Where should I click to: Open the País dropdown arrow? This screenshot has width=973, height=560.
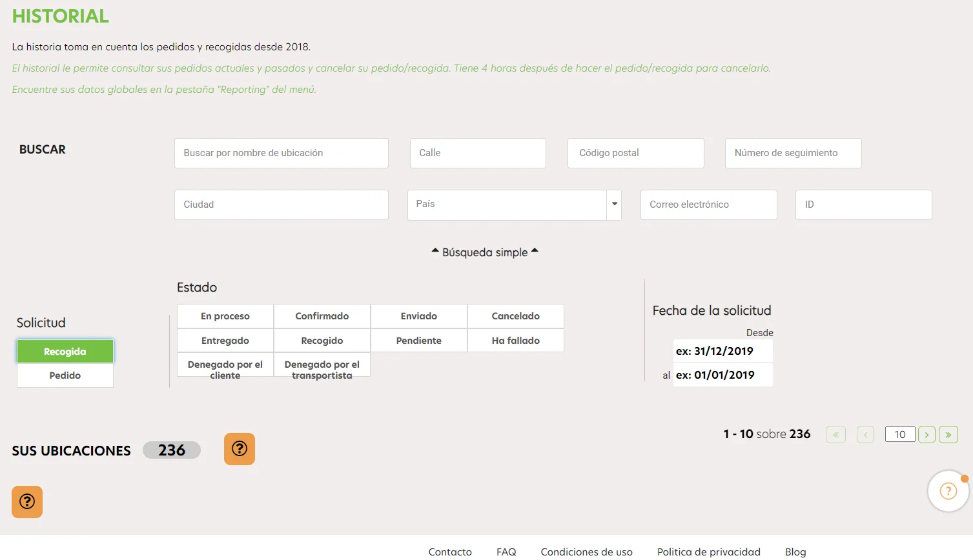click(x=615, y=205)
